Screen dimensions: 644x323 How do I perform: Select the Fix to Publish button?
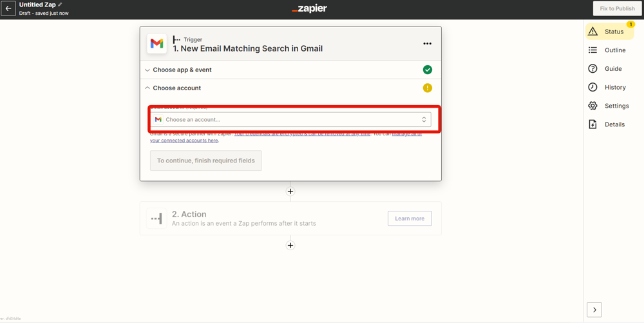coord(617,8)
